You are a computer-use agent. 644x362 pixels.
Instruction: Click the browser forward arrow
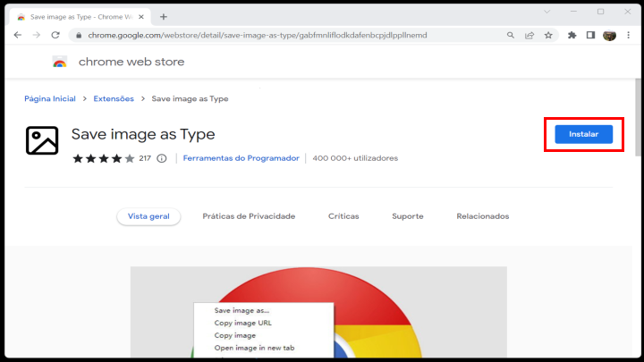(37, 35)
